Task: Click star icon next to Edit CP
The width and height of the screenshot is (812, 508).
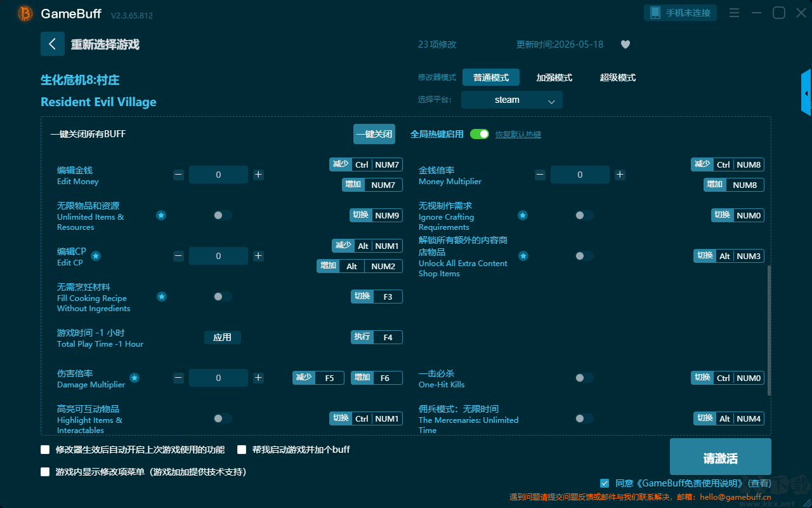Action: pos(96,256)
